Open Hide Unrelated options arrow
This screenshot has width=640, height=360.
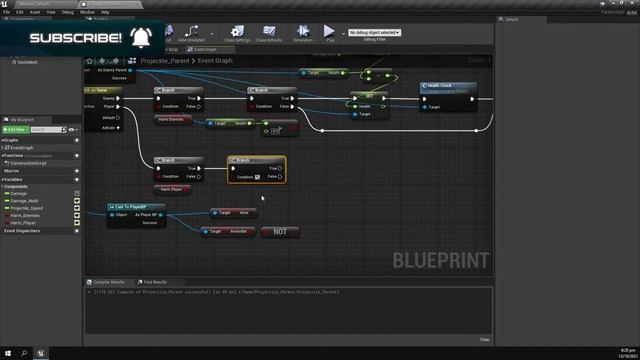212,34
